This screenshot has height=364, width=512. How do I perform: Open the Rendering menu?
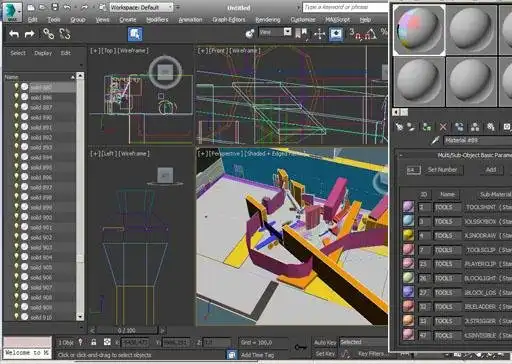(x=268, y=20)
